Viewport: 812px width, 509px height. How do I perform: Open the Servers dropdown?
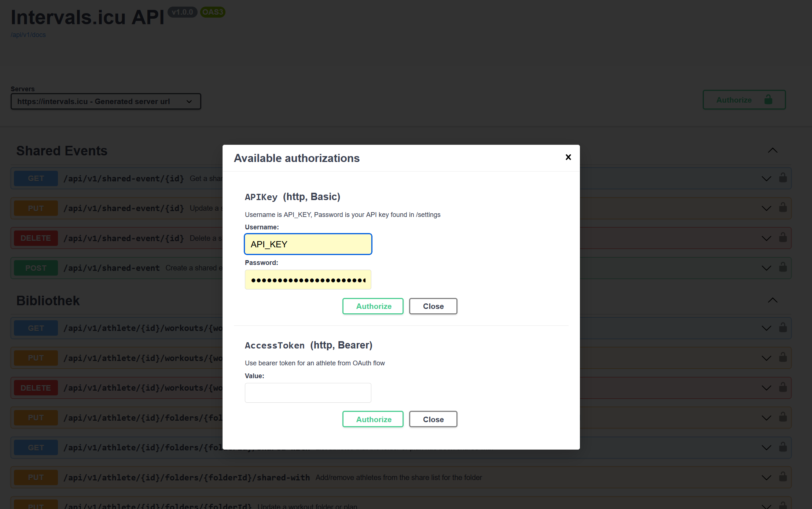coord(106,102)
